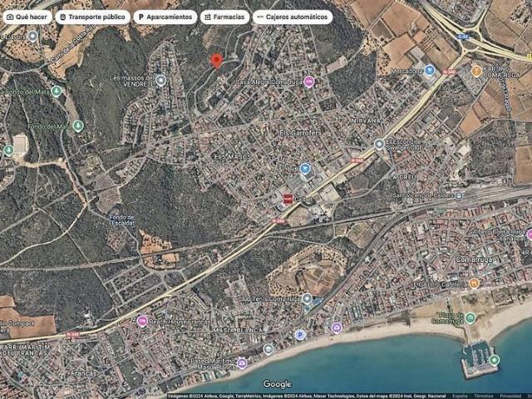Click the Francas neighborhood label

tap(83, 373)
